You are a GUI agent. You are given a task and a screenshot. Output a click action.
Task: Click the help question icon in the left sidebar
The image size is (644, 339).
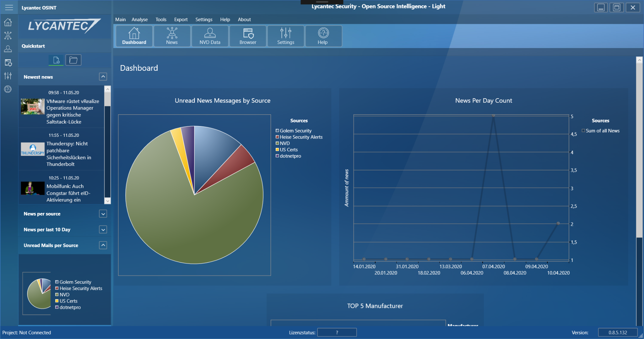click(8, 89)
